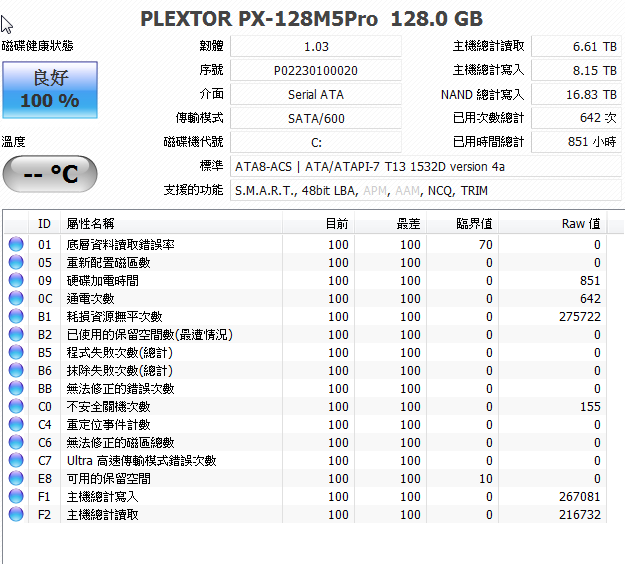This screenshot has height=564, width=625.
Task: Click the ID column header
Action: 44,224
